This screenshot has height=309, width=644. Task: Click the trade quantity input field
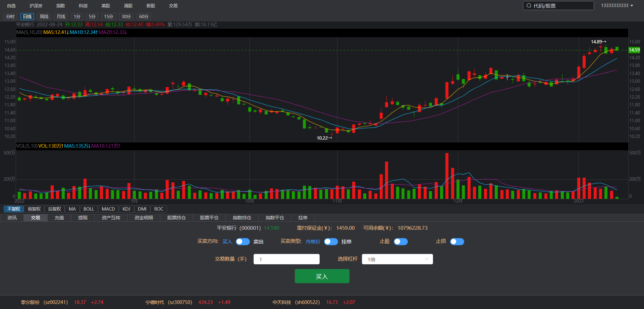point(286,259)
